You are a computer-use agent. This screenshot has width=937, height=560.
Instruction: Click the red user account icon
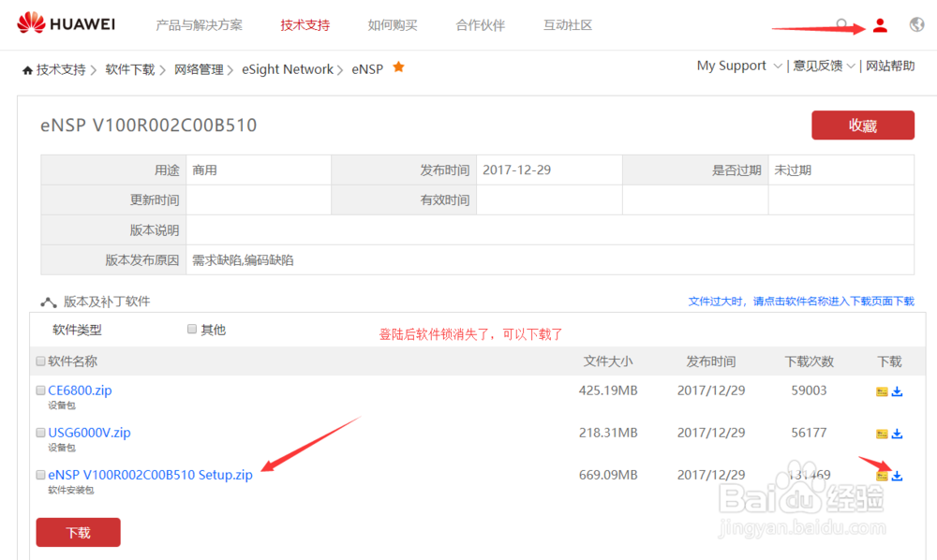tap(880, 25)
